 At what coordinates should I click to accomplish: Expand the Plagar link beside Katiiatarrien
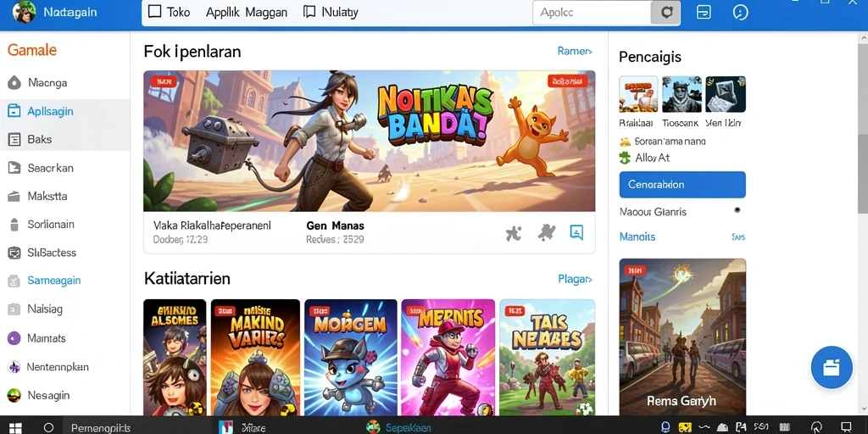576,279
